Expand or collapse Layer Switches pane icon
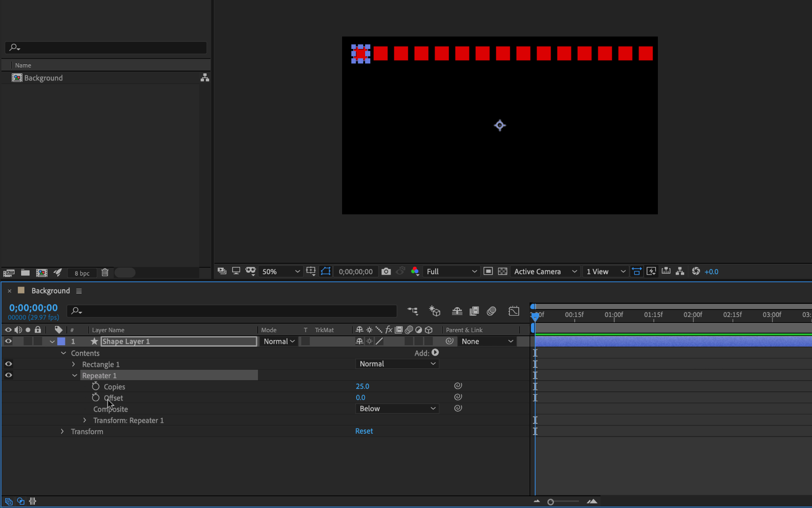812x508 pixels. 8,501
